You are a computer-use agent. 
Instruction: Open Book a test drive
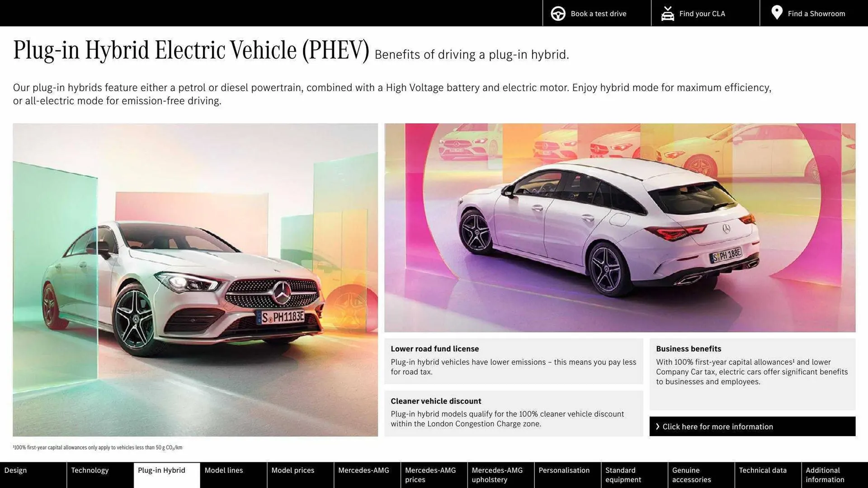(x=599, y=13)
